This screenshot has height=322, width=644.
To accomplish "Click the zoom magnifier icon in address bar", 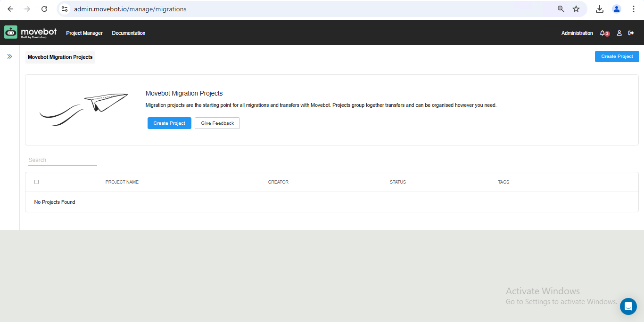I will pos(561,9).
